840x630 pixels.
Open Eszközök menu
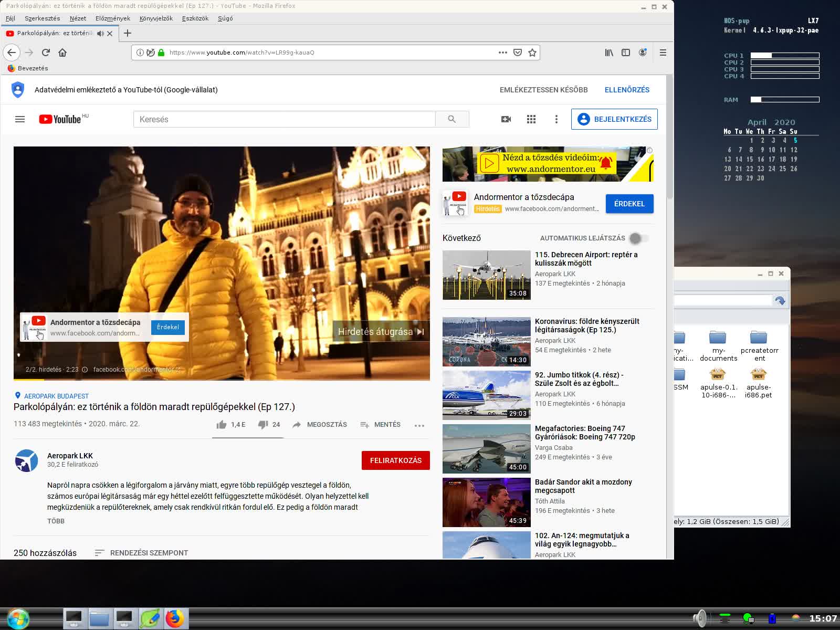pos(195,18)
